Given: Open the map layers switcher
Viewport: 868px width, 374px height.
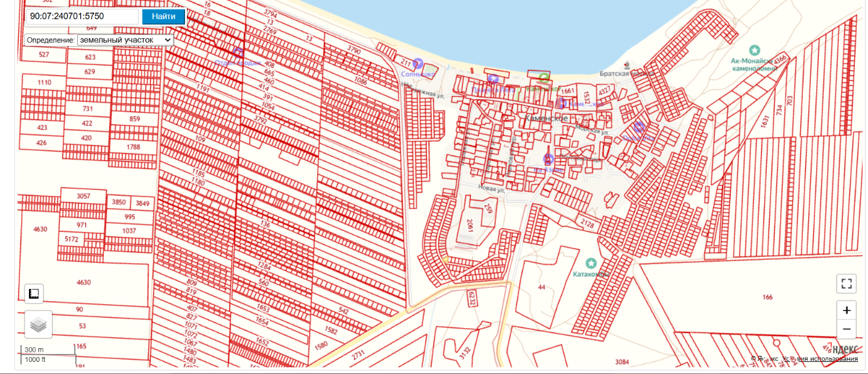Looking at the screenshot, I should coord(39,325).
